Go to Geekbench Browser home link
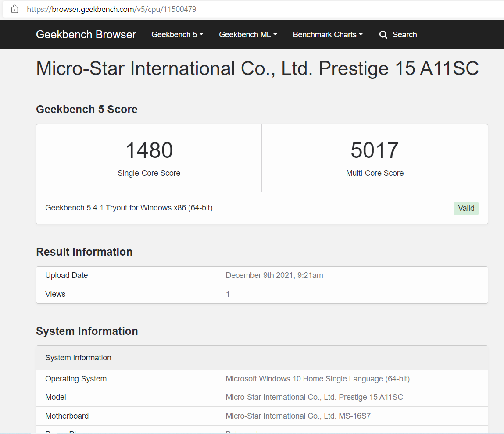504x434 pixels. pos(86,34)
